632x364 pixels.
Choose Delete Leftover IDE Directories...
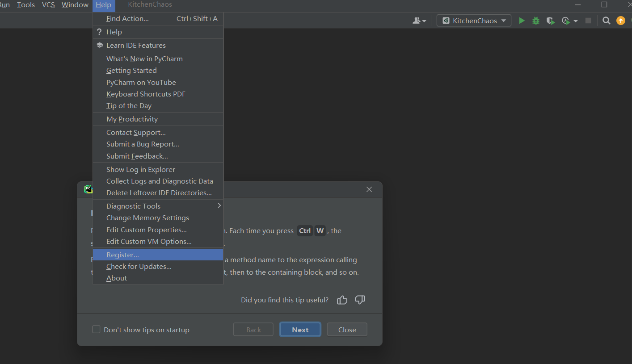[x=158, y=193]
